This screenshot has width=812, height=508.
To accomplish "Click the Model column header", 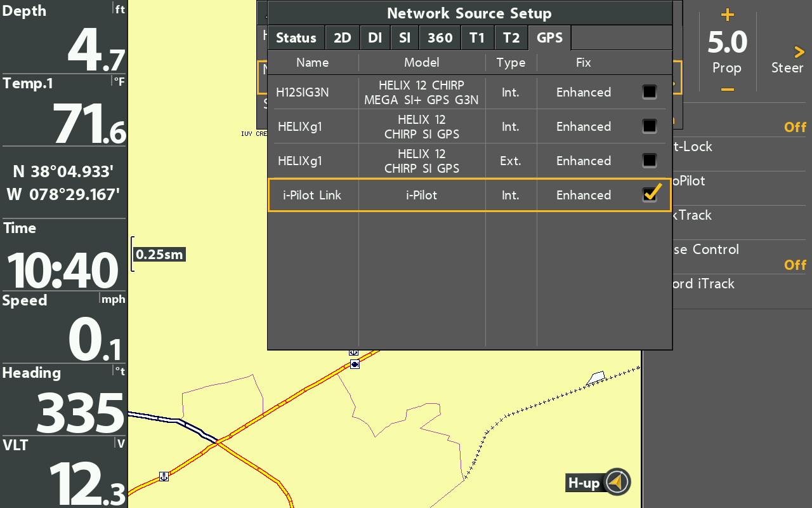I will (422, 62).
